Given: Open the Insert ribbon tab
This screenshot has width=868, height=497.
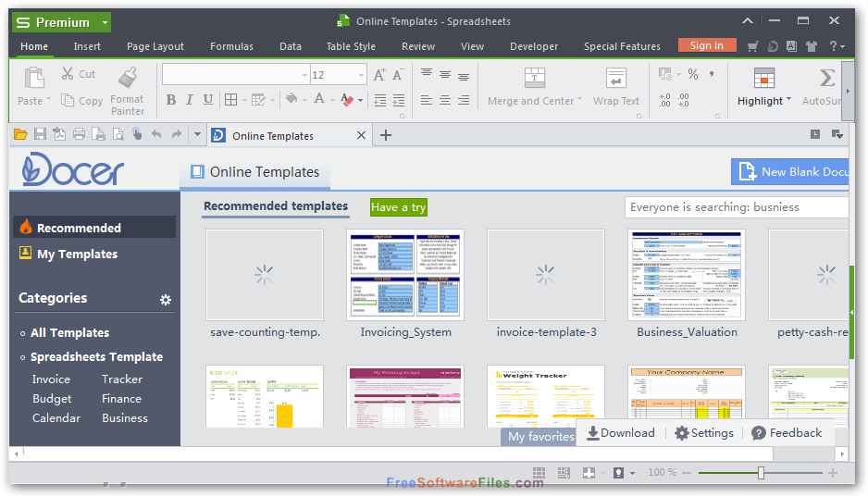Looking at the screenshot, I should click(87, 46).
